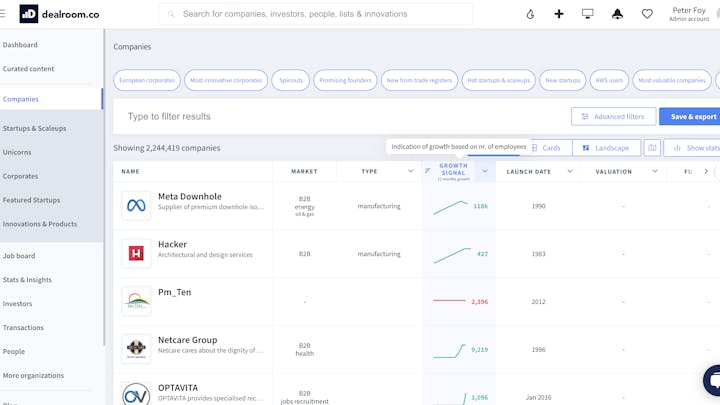
Task: Click the plus add icon
Action: [559, 14]
